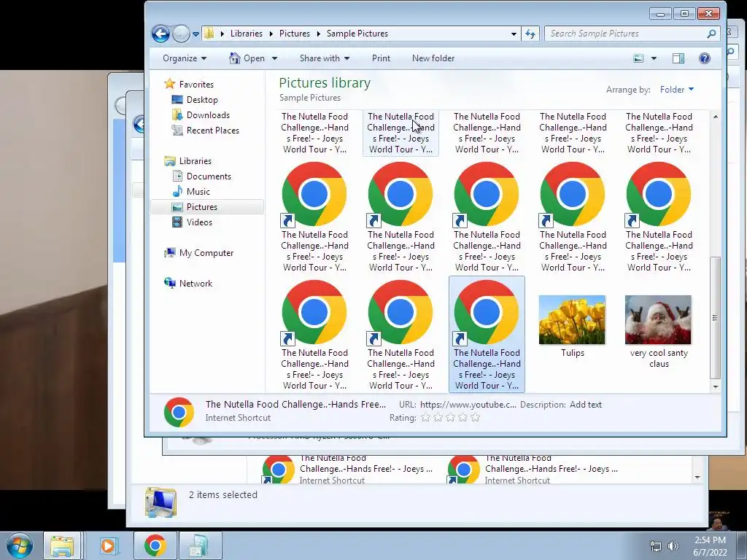Click the Libraries breadcrumb in address bar
This screenshot has width=747, height=560.
click(x=247, y=34)
